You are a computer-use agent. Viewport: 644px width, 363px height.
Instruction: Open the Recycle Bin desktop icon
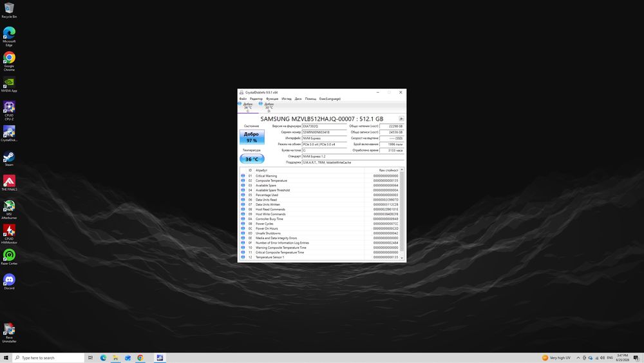point(9,10)
